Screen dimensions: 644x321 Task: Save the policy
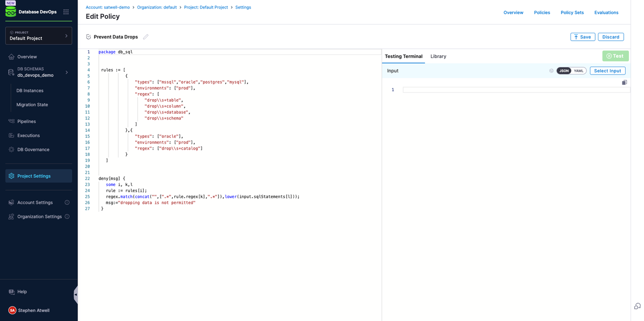pos(583,37)
